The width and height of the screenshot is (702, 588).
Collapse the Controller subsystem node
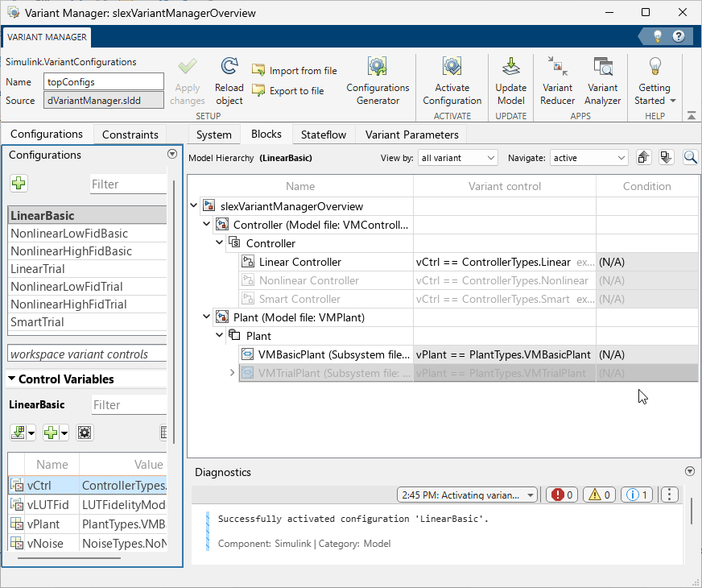pyautogui.click(x=219, y=242)
